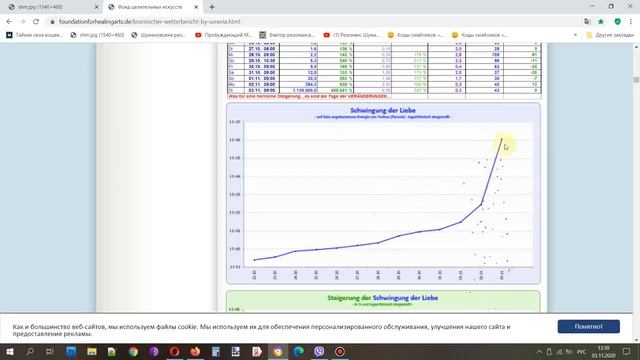Switch to the shm.jpg (1540×460) tab
Screen dimensions: 640x360
pos(50,7)
